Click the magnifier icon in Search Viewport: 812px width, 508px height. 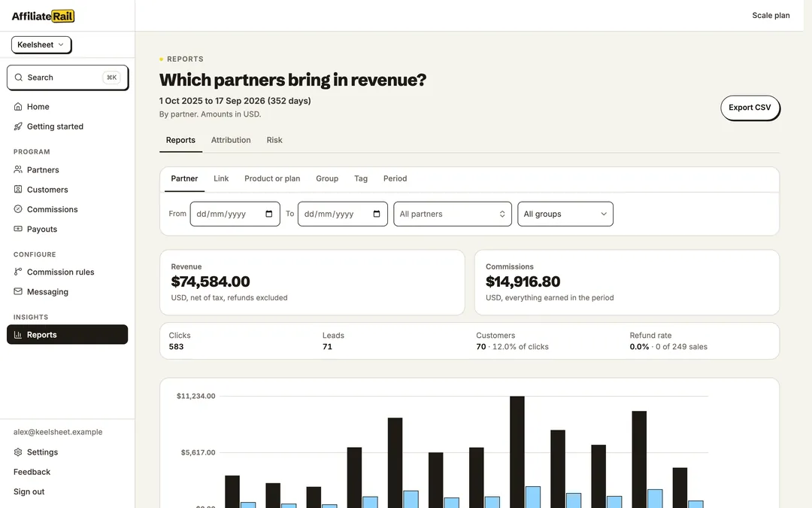tap(19, 78)
